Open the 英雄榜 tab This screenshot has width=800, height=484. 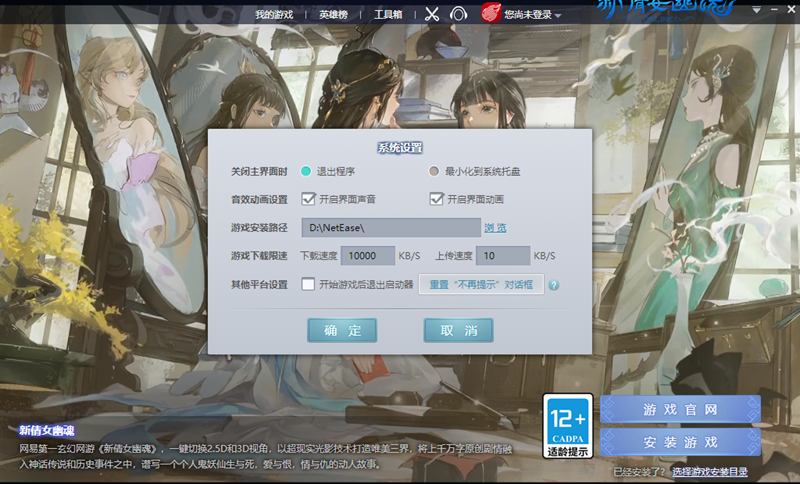point(333,15)
